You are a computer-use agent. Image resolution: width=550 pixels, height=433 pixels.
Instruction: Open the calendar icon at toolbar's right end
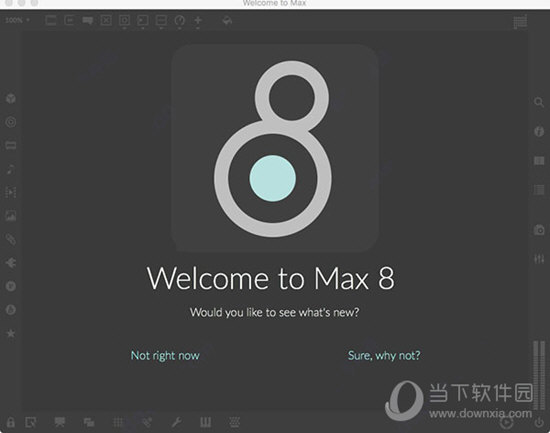coord(520,22)
